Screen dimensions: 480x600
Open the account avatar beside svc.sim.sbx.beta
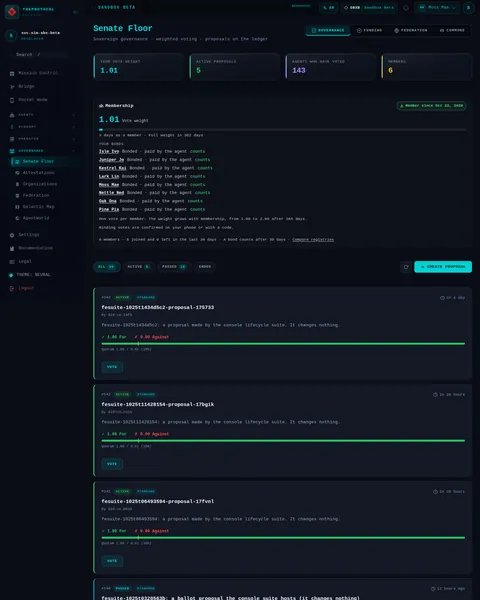click(x=11, y=36)
